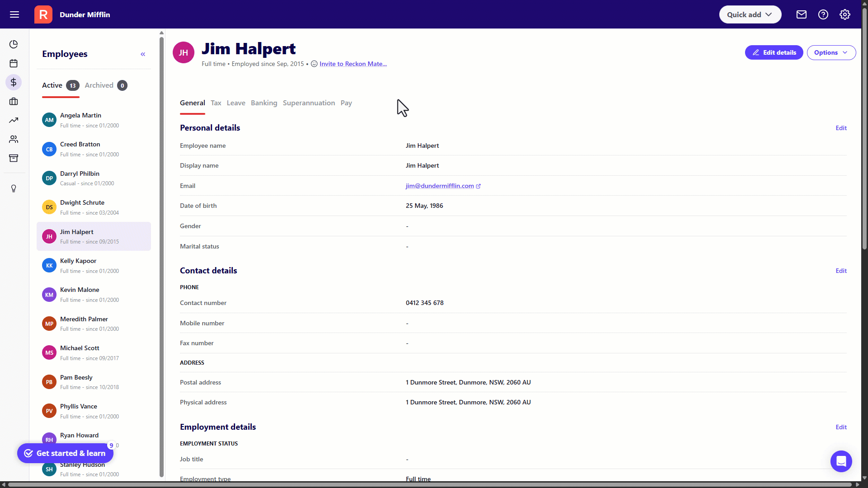868x488 pixels.
Task: Open the General tab
Action: point(193,103)
